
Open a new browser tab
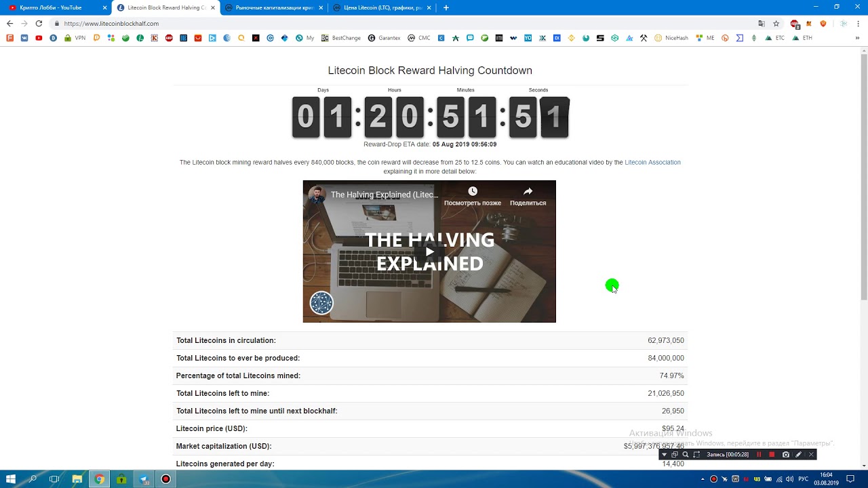point(446,7)
